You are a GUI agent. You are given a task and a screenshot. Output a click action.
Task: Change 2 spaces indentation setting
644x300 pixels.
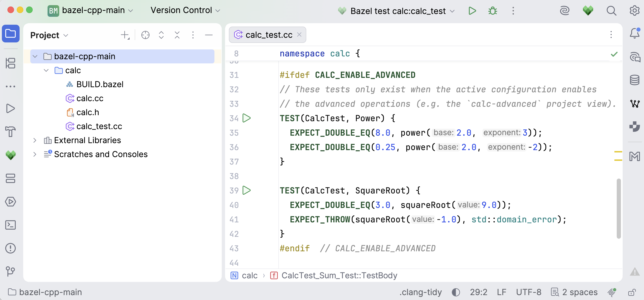[575, 292]
